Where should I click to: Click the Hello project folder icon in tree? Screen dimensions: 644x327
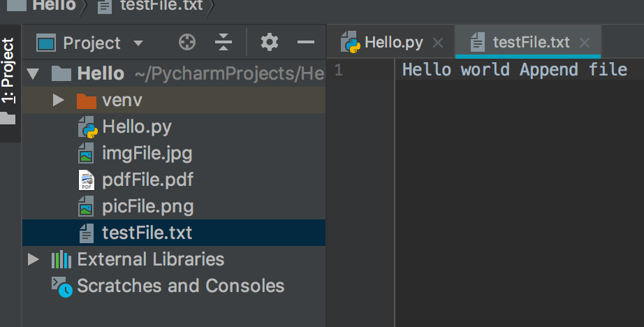click(x=61, y=73)
